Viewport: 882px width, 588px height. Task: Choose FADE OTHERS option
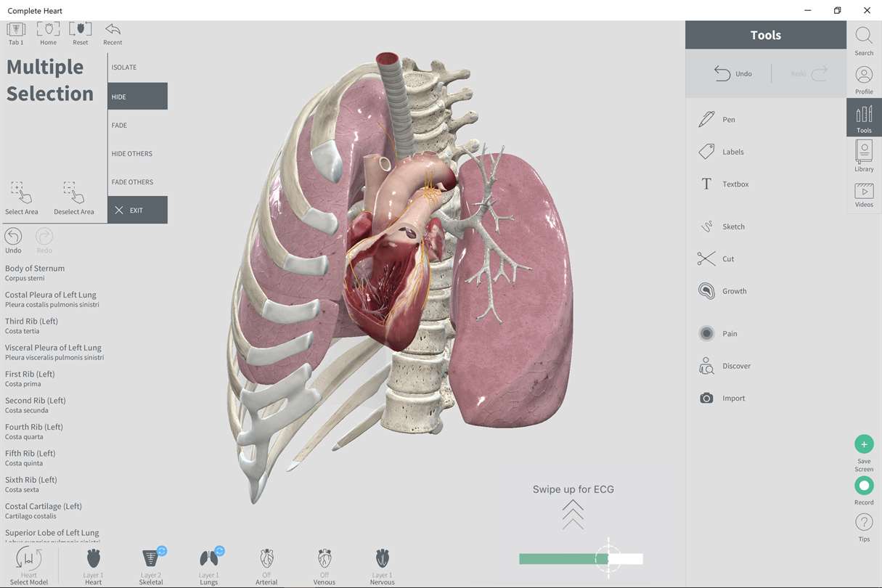(138, 181)
